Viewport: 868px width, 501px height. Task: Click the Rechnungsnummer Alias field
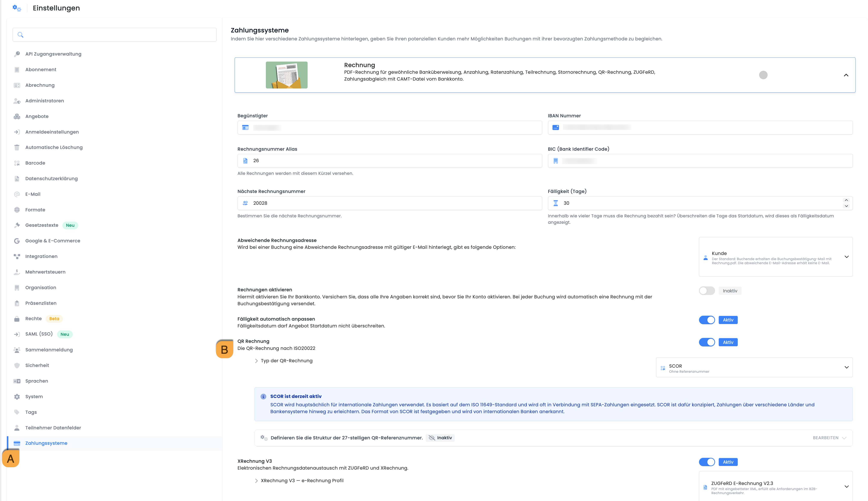390,161
